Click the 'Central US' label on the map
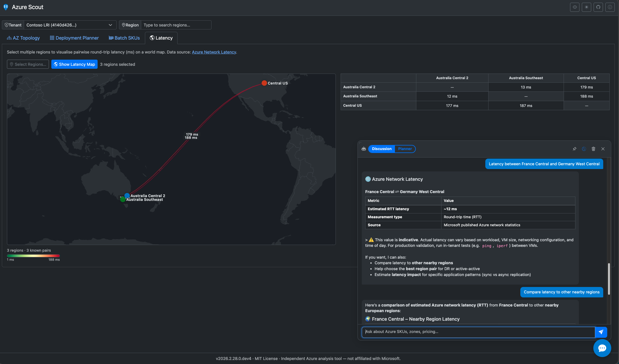The image size is (619, 364). 278,83
